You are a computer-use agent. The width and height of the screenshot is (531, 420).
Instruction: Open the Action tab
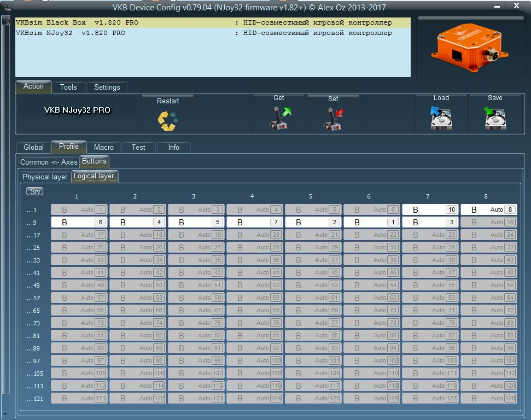(33, 86)
